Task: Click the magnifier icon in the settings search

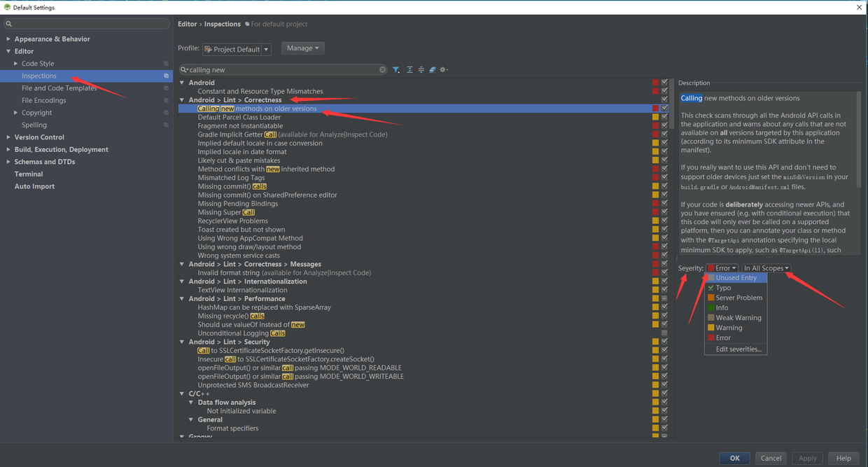Action: click(x=9, y=24)
